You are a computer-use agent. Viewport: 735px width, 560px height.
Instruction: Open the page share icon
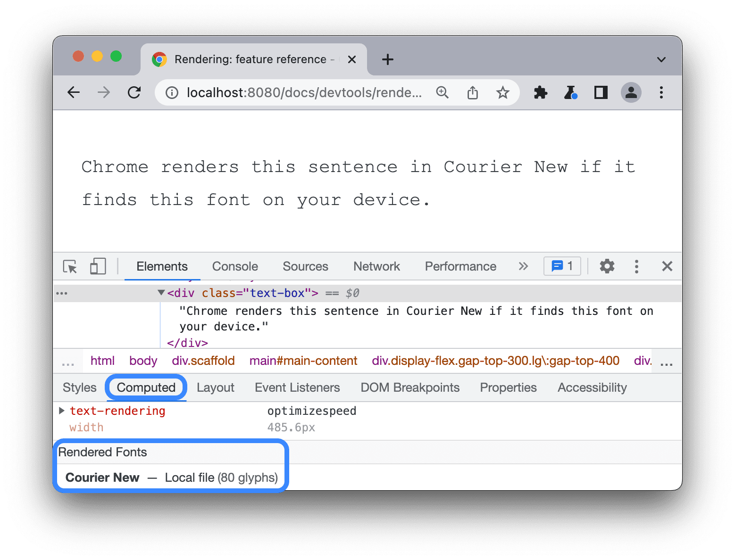(473, 92)
